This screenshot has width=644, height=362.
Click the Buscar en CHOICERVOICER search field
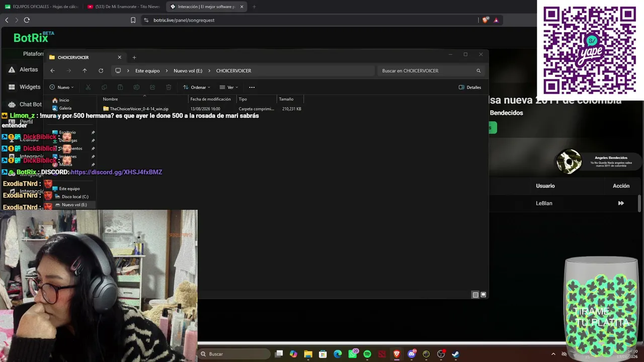(x=430, y=71)
